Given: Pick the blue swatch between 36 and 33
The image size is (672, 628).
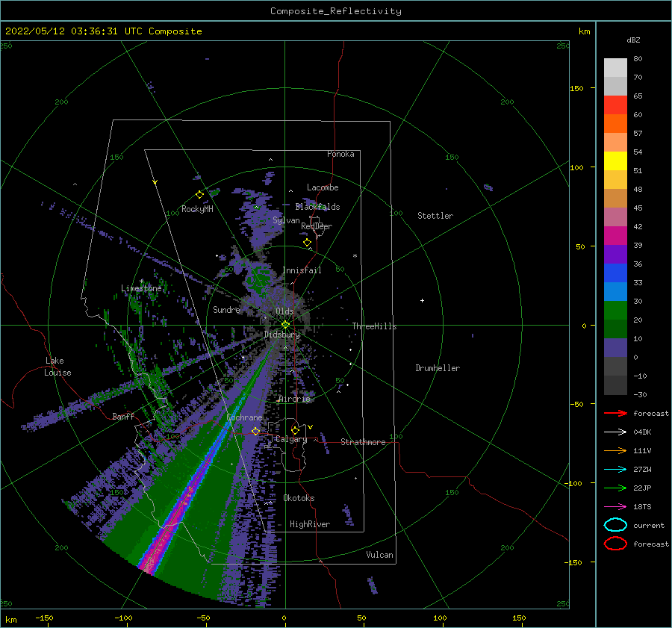Looking at the screenshot, I should (615, 273).
